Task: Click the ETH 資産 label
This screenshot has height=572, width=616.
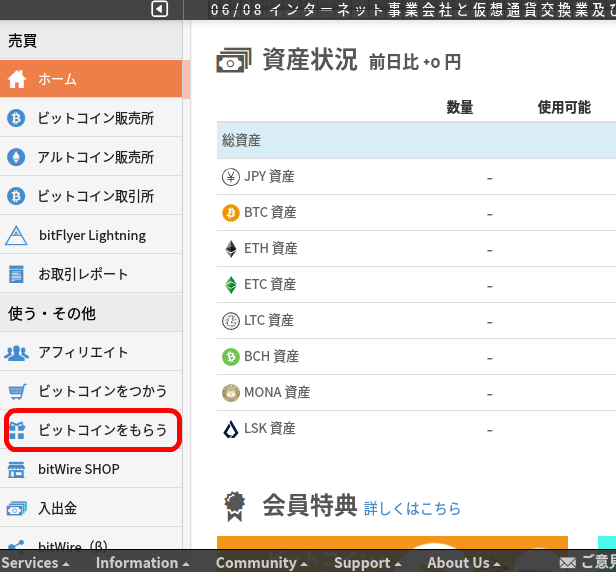Action: click(x=271, y=249)
